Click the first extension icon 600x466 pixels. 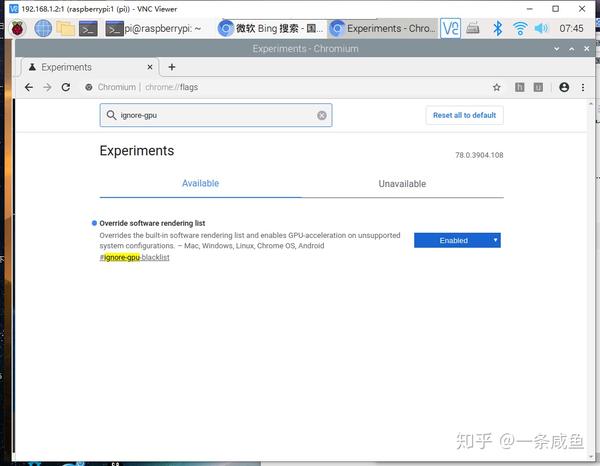(519, 88)
